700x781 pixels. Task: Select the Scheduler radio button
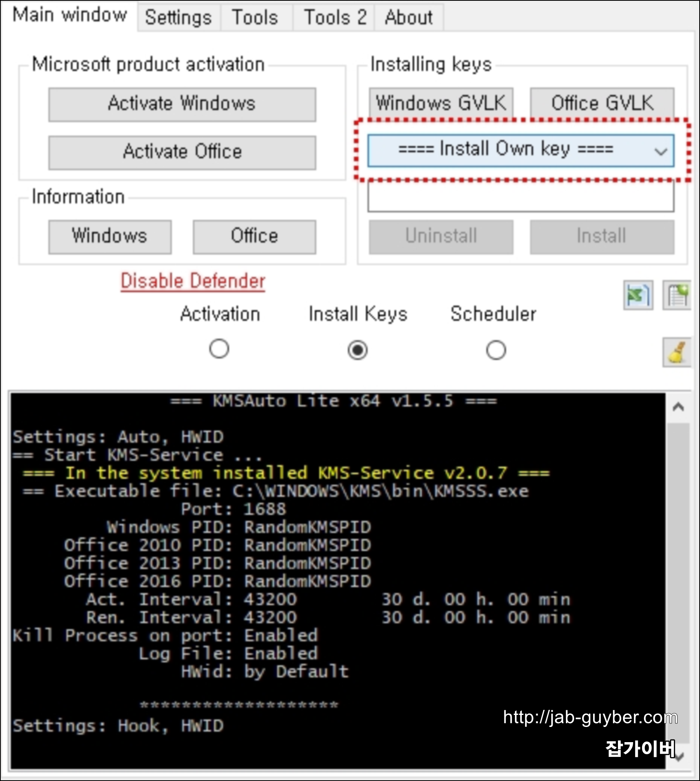pyautogui.click(x=496, y=350)
